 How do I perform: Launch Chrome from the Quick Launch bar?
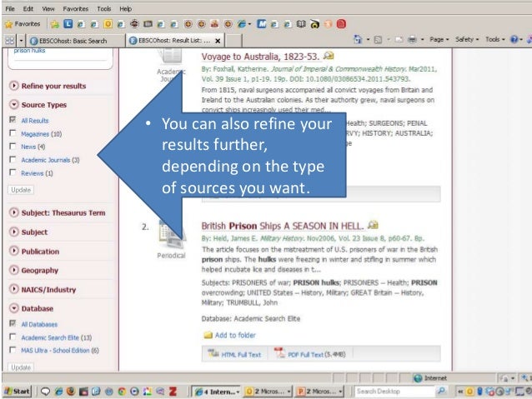[x=122, y=392]
